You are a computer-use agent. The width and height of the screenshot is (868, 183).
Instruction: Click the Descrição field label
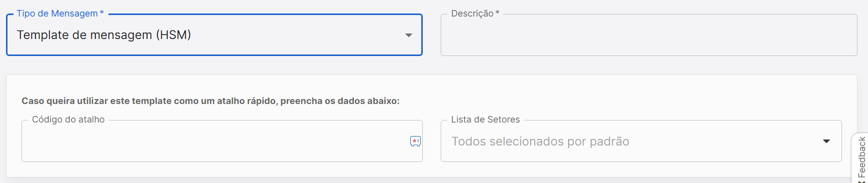pyautogui.click(x=472, y=13)
